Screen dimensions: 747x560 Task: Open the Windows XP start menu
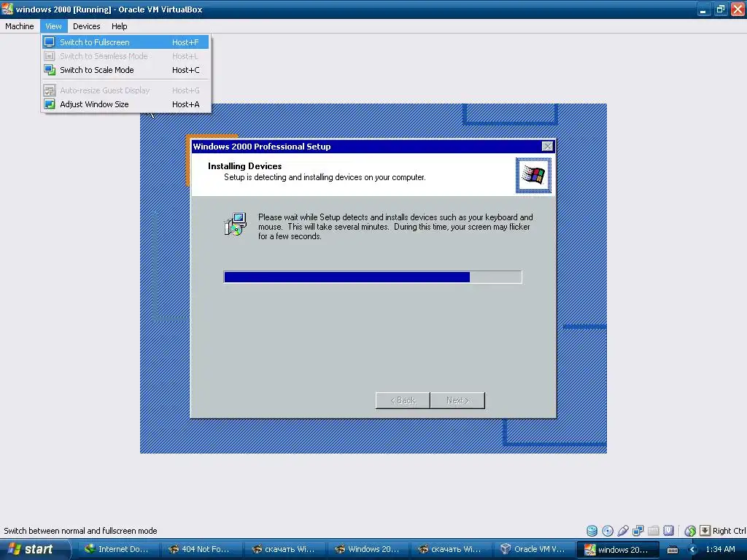(x=34, y=549)
